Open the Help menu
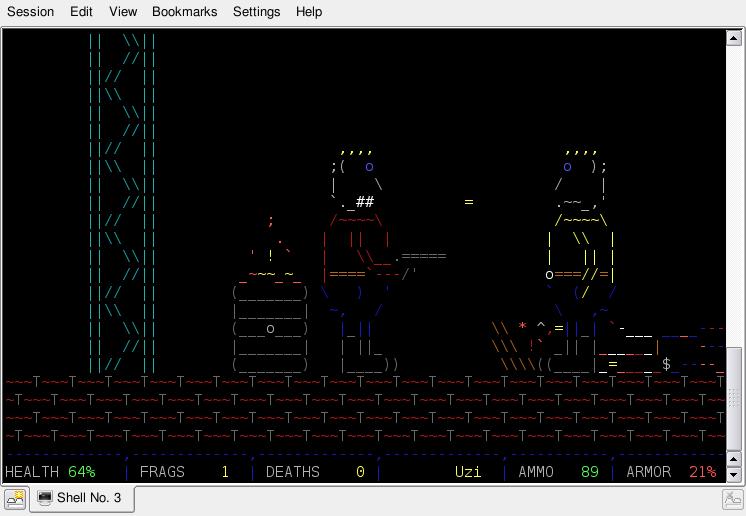The width and height of the screenshot is (746, 516). click(x=309, y=11)
